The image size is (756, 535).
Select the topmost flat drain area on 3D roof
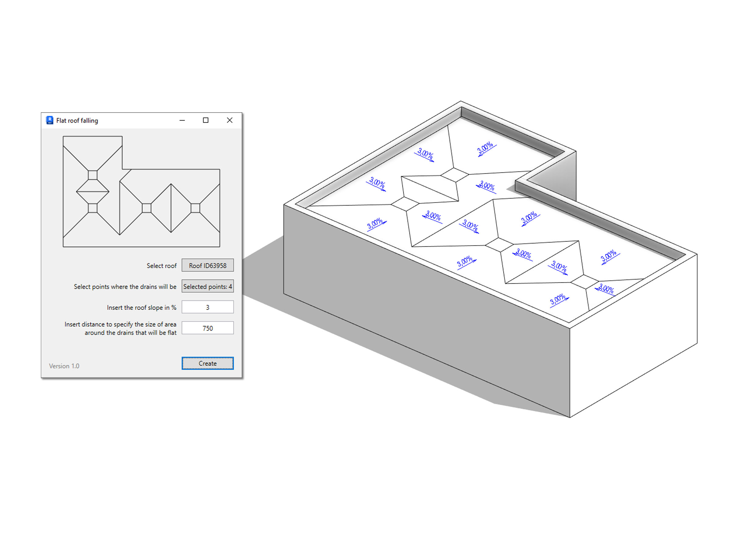coord(455,175)
